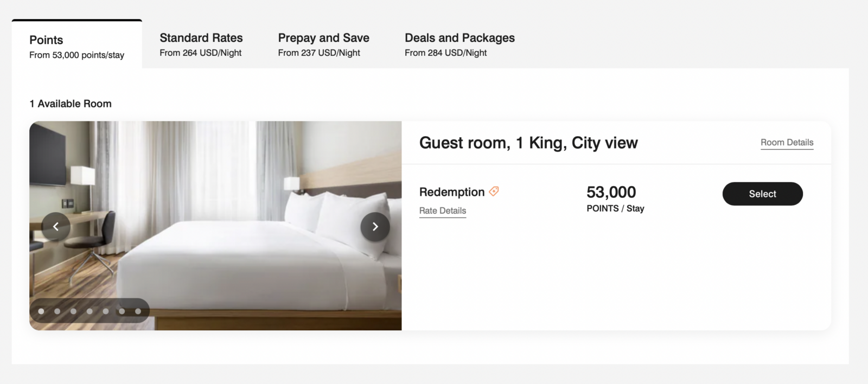Jump to the first carousel dot

point(41,311)
